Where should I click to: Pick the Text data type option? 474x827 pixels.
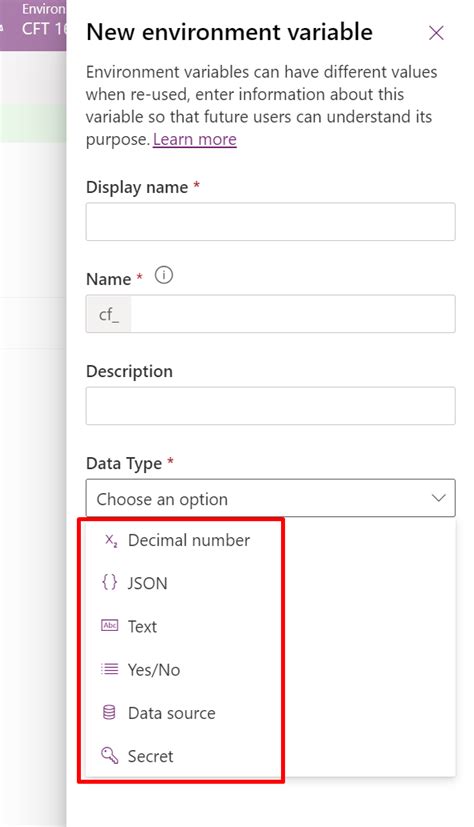pyautogui.click(x=142, y=626)
